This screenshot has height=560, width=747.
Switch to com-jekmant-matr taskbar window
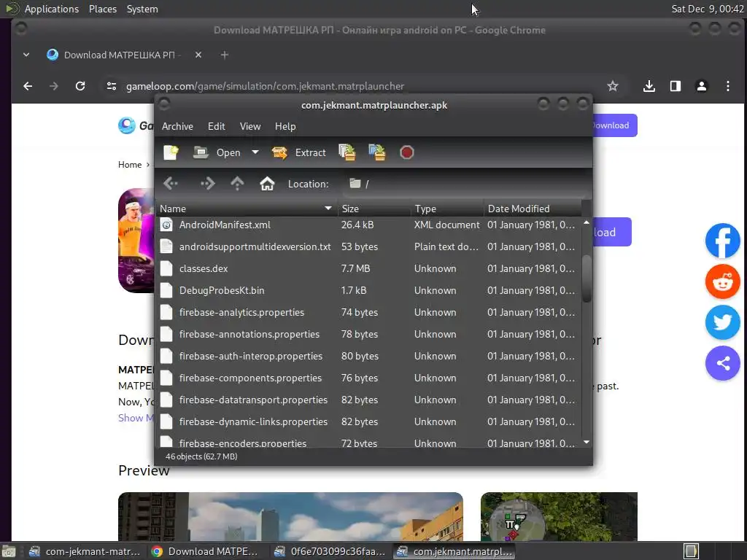point(85,551)
